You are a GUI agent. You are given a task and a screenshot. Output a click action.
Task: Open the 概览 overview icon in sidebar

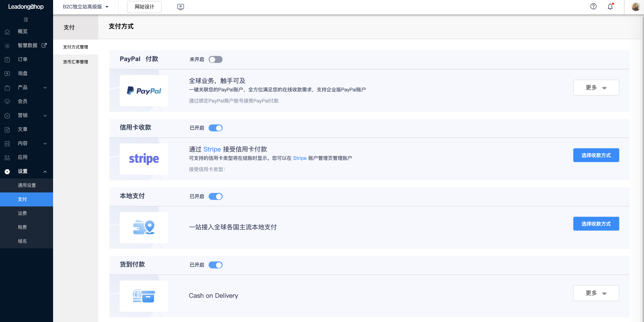pyautogui.click(x=7, y=31)
